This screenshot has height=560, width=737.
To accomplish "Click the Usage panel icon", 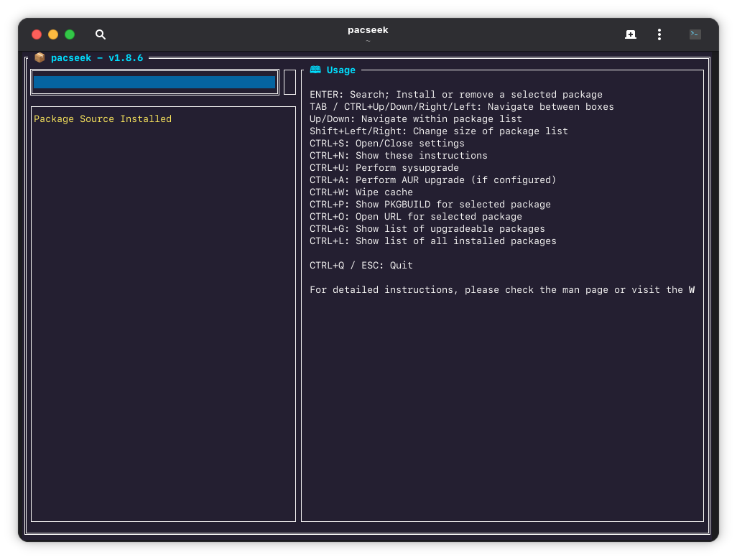I will [x=315, y=70].
